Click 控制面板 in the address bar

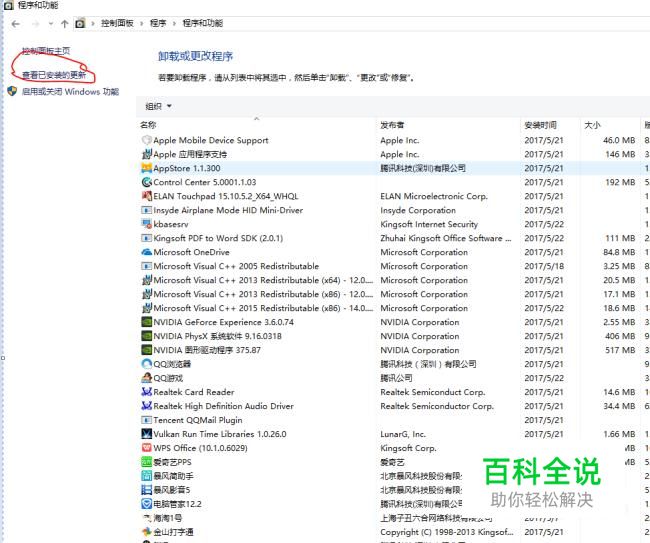(x=117, y=23)
